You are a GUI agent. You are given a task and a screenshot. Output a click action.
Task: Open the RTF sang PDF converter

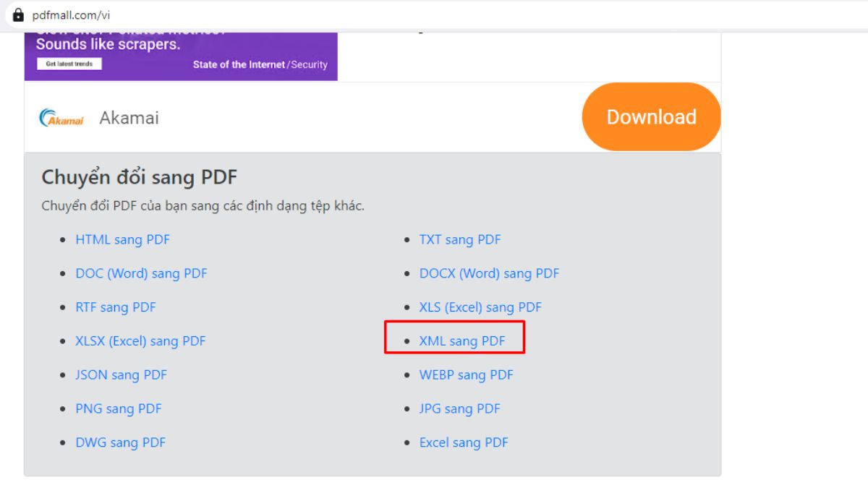[116, 307]
